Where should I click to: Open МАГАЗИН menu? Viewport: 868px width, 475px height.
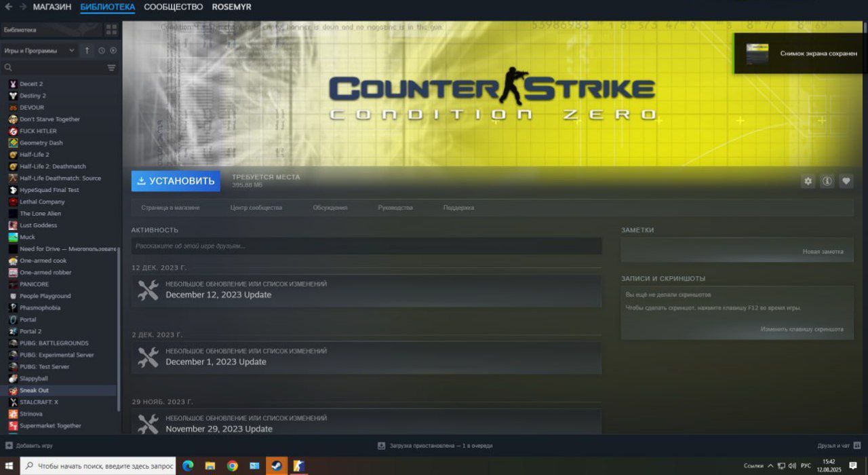(52, 7)
